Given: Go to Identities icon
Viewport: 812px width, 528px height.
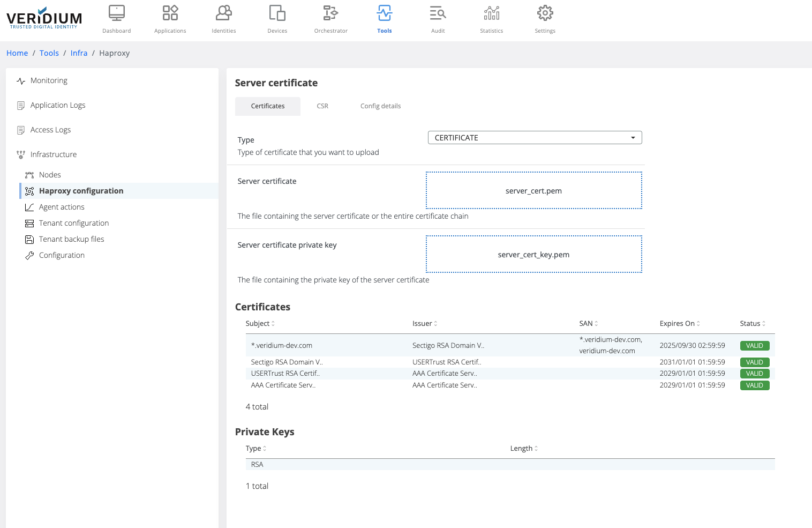Looking at the screenshot, I should pos(223,13).
